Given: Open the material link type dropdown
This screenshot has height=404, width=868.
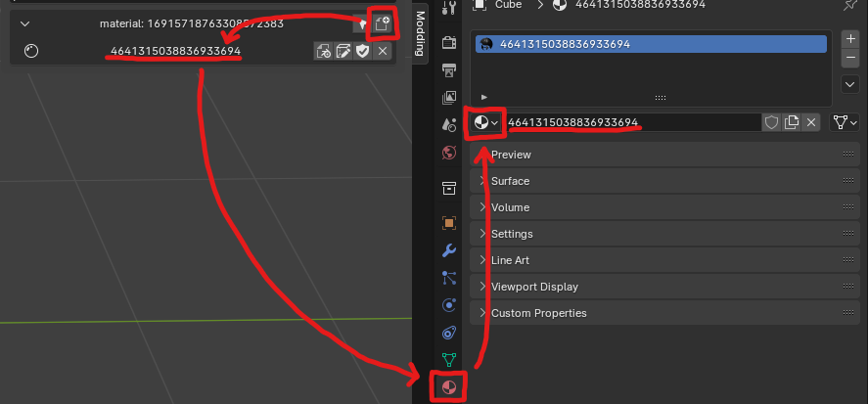Looking at the screenshot, I should [845, 122].
